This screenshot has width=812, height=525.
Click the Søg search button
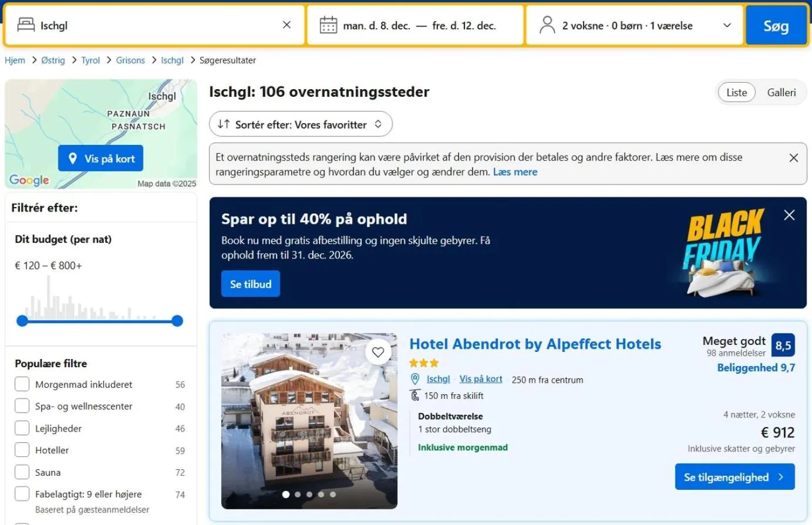tap(776, 25)
